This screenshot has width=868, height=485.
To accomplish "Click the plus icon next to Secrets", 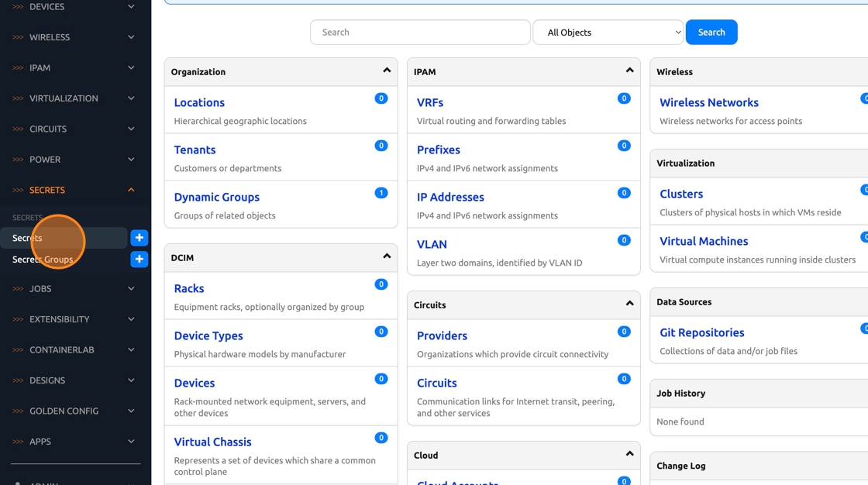I will pyautogui.click(x=139, y=238).
